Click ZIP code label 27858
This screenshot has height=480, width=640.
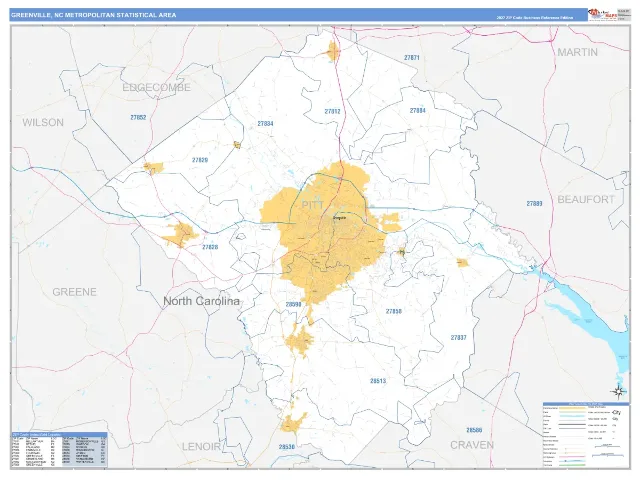click(x=393, y=311)
